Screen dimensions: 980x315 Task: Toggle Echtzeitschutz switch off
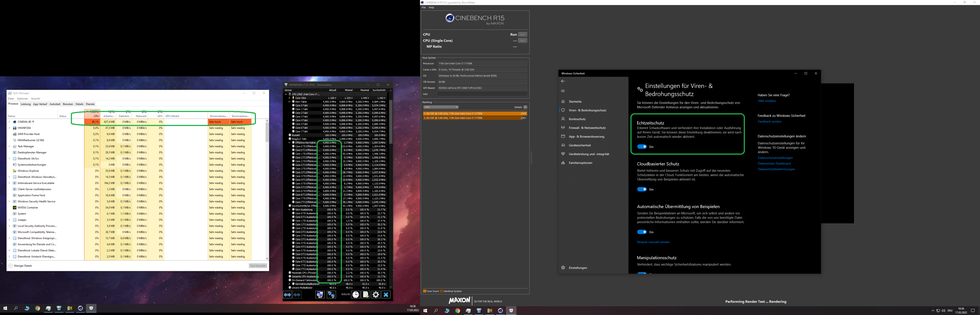tap(642, 147)
